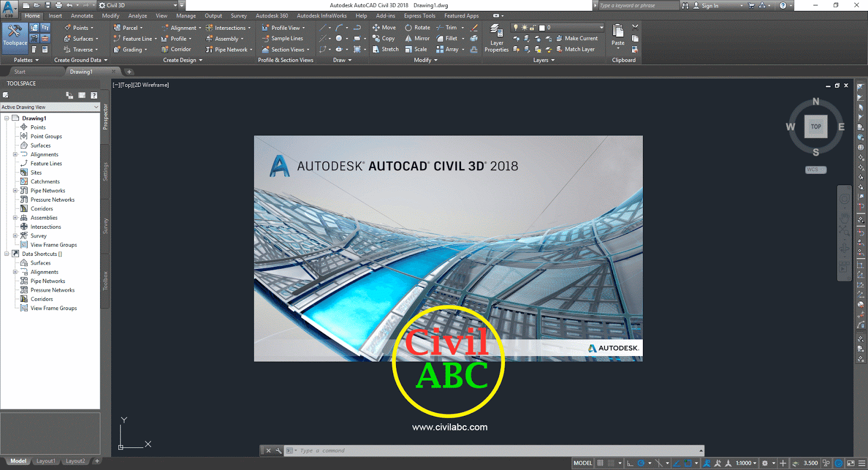Screen dimensions: 868x470
Task: Open Autodesk App Store cart icon
Action: pyautogui.click(x=751, y=5)
